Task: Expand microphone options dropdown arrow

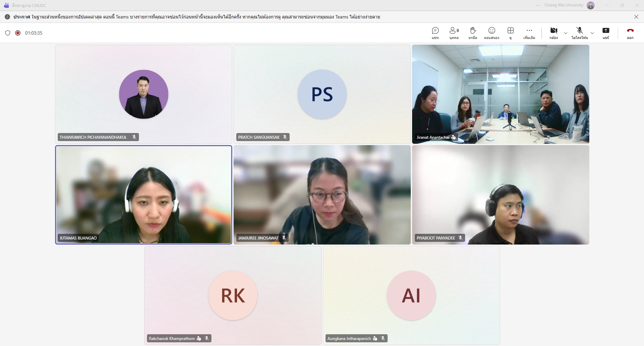Action: click(x=592, y=33)
